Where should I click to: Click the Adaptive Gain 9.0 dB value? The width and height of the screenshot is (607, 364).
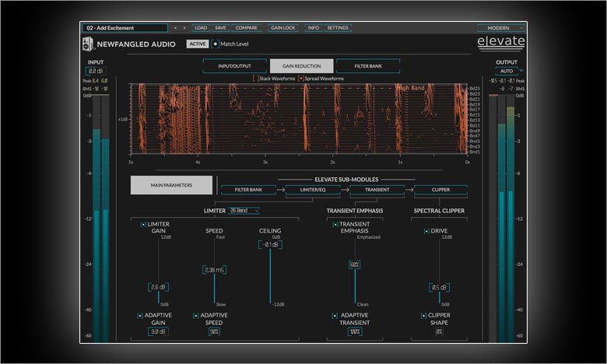pos(158,331)
